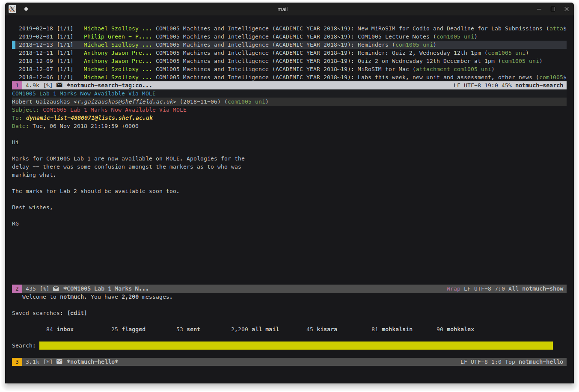
Task: Click the open-envelope icon in notmuch-show modeline
Action: tap(56, 288)
